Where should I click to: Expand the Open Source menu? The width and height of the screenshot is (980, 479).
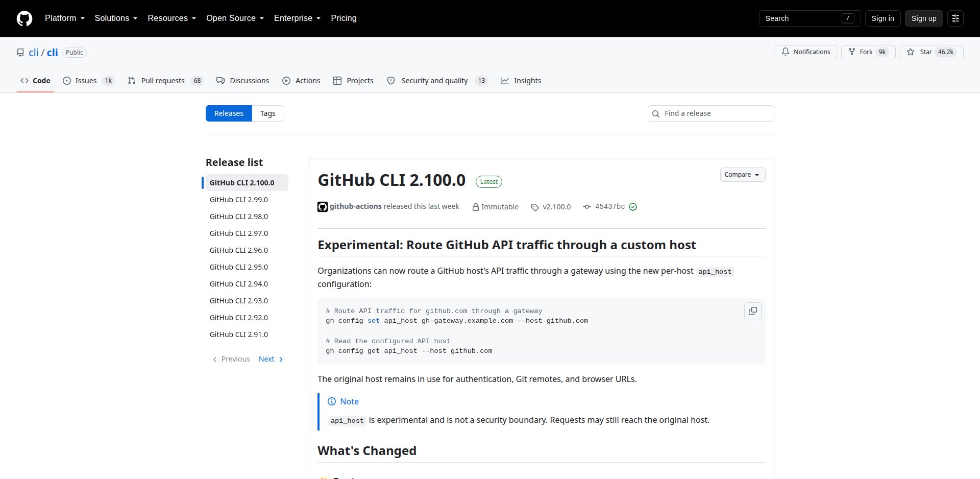point(235,18)
